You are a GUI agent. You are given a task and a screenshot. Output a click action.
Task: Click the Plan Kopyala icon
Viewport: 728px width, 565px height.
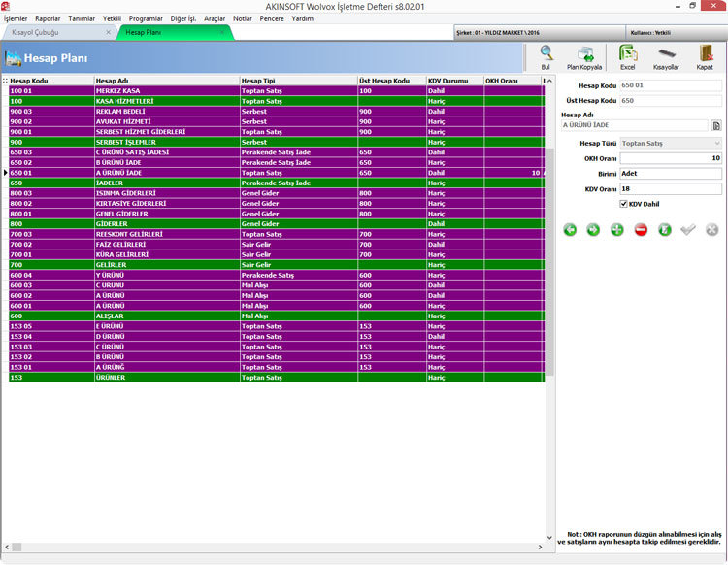coord(584,57)
